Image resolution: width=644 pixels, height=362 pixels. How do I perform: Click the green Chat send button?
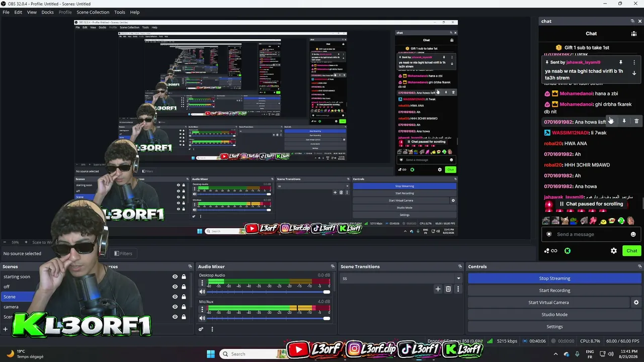pos(631,251)
